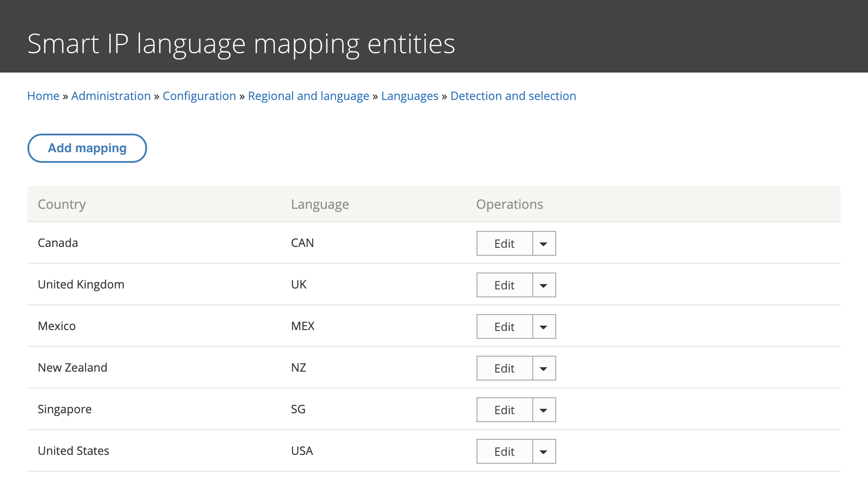Go to Configuration from the breadcrumb
This screenshot has width=868, height=492.
tap(199, 96)
